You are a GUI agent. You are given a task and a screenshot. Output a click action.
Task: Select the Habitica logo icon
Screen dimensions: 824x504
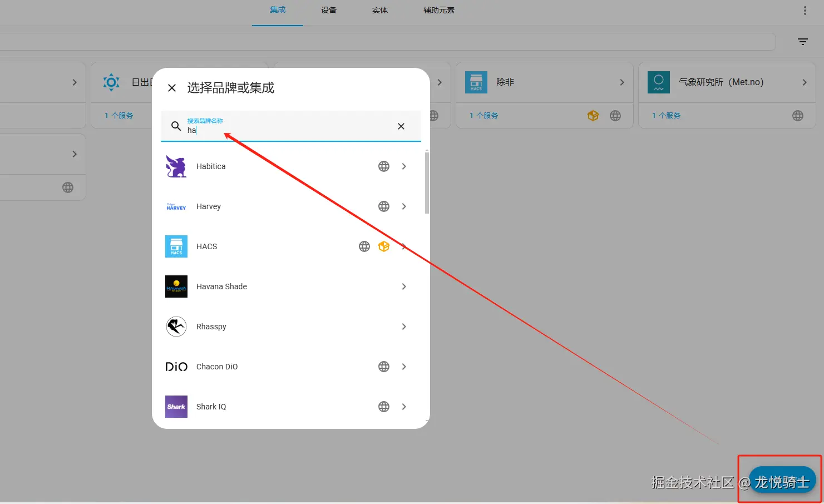point(176,166)
